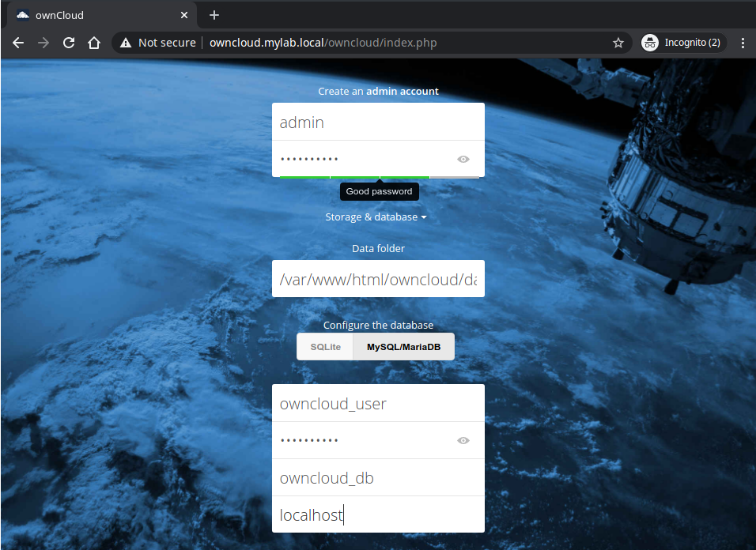This screenshot has width=756, height=550.
Task: Select the ownCloud browser tab
Action: click(102, 16)
